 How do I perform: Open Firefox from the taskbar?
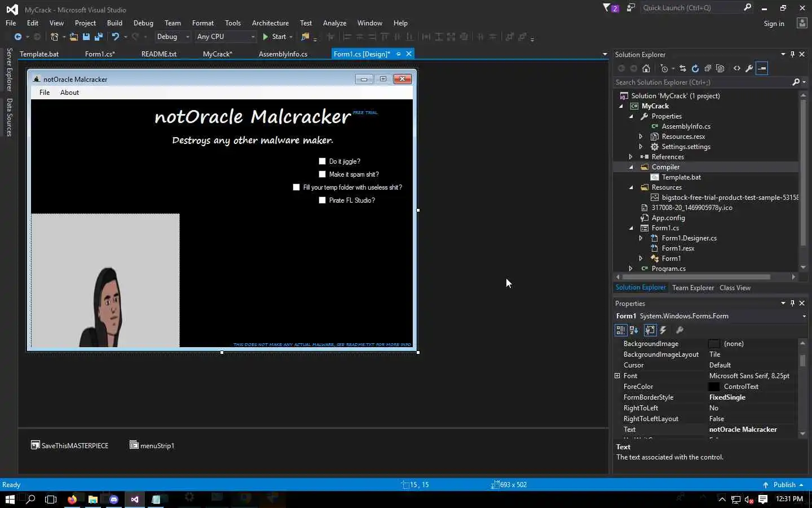pos(72,500)
